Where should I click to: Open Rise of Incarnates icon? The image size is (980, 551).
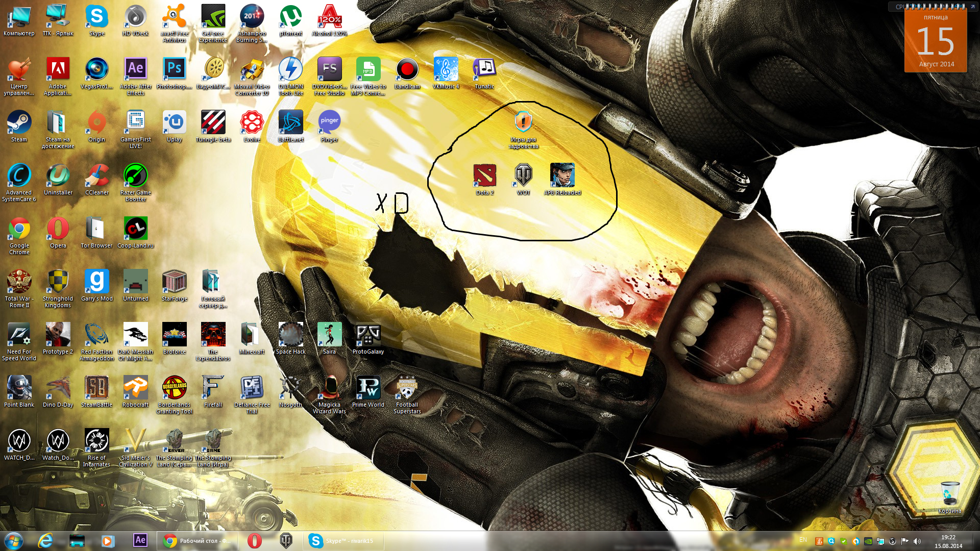pyautogui.click(x=96, y=447)
